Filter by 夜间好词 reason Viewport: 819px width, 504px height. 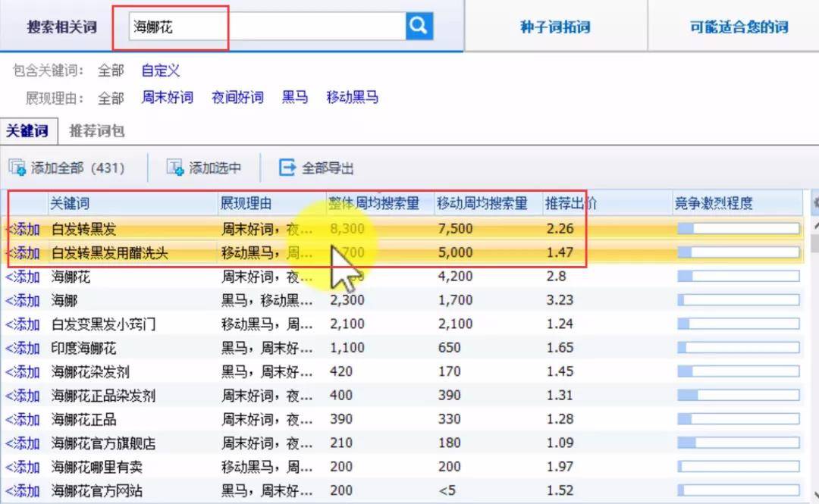tap(237, 97)
